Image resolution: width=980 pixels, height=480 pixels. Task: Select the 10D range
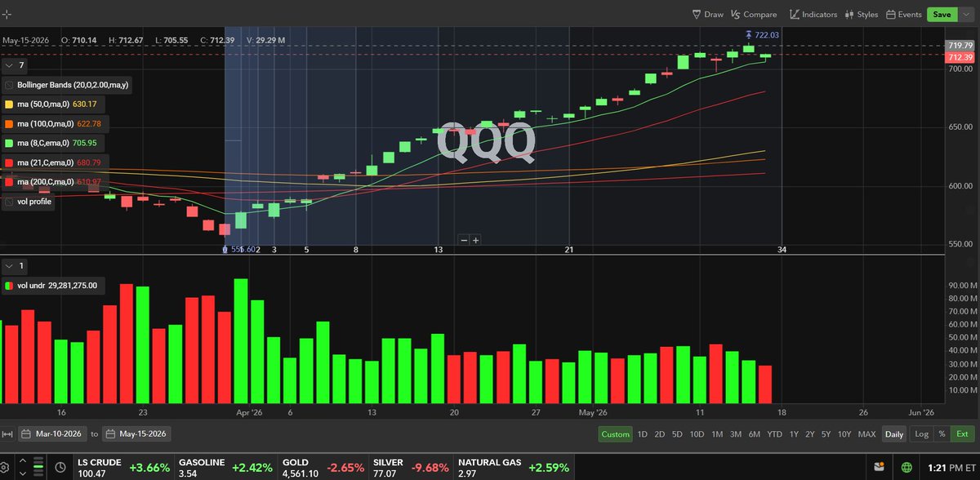tap(697, 434)
